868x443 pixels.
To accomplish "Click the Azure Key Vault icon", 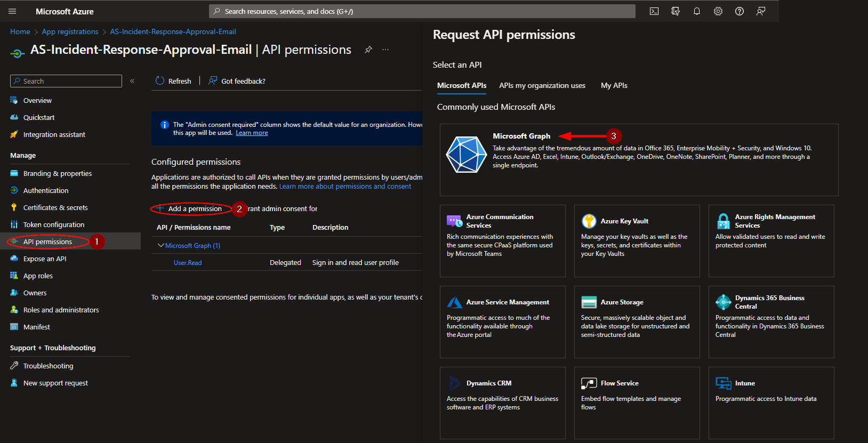I will 589,221.
